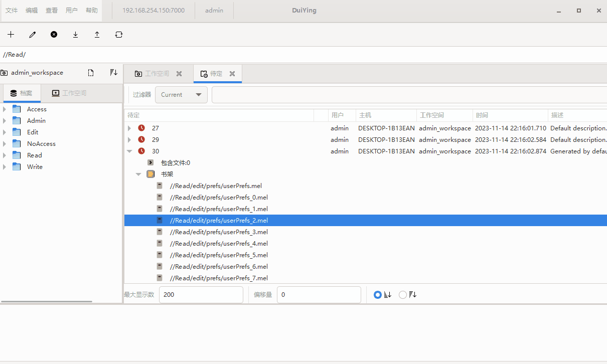Collapse the 书架 shelf node
The image size is (607, 364).
(138, 174)
